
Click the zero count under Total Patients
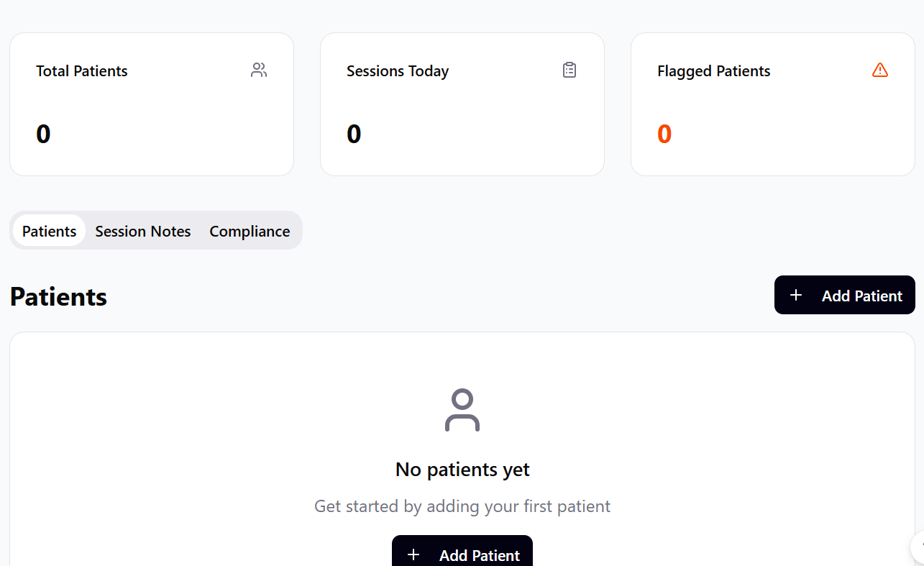43,134
